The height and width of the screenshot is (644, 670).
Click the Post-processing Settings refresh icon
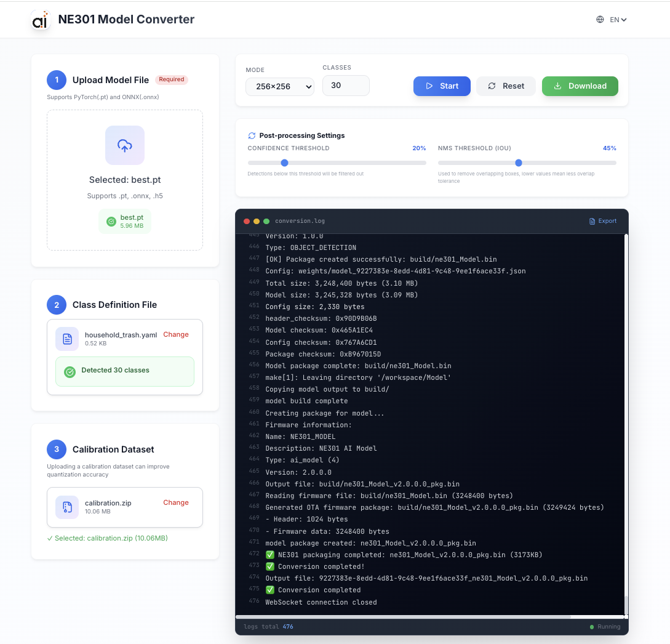pyautogui.click(x=252, y=135)
